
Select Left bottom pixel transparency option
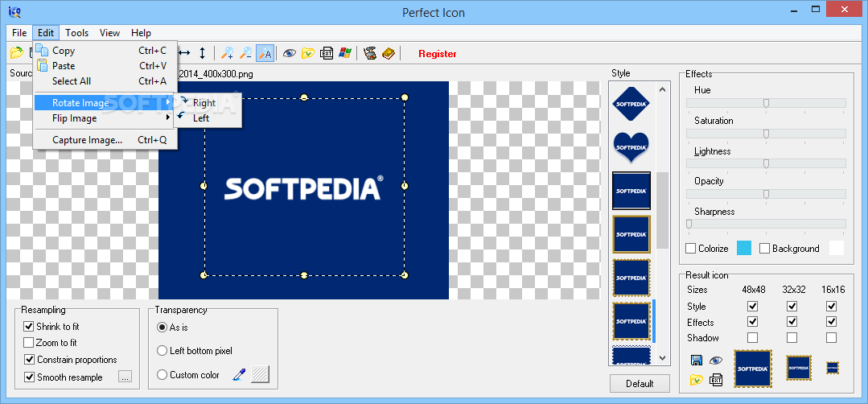[162, 350]
